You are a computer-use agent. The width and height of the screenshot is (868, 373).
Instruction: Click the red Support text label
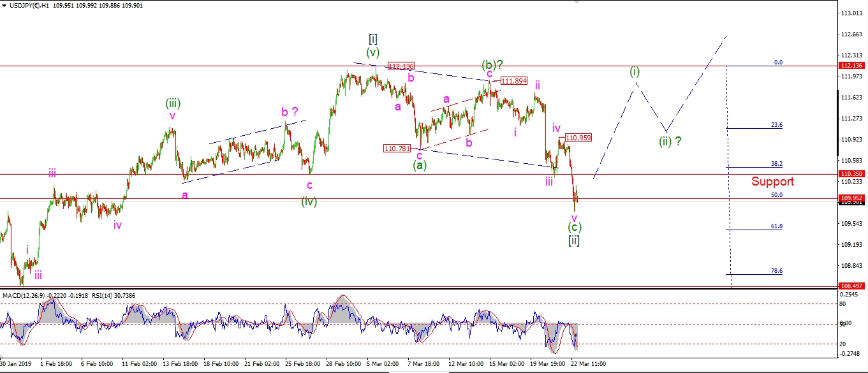click(772, 182)
